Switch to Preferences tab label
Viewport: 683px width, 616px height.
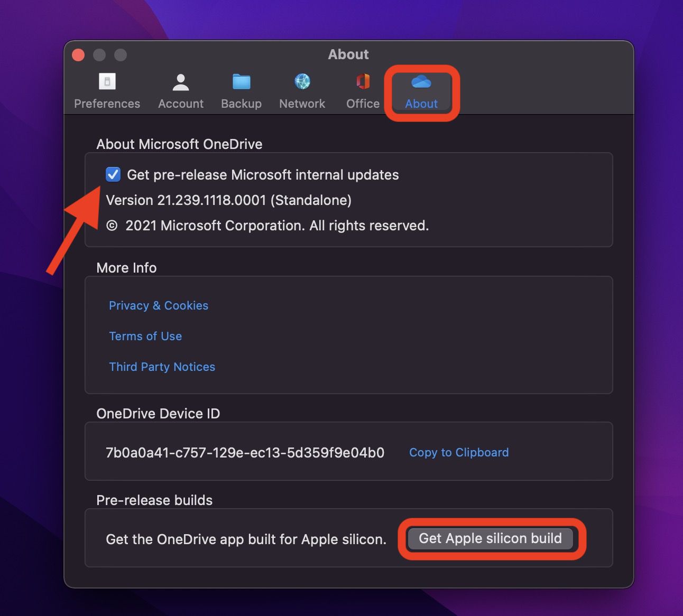(x=107, y=104)
